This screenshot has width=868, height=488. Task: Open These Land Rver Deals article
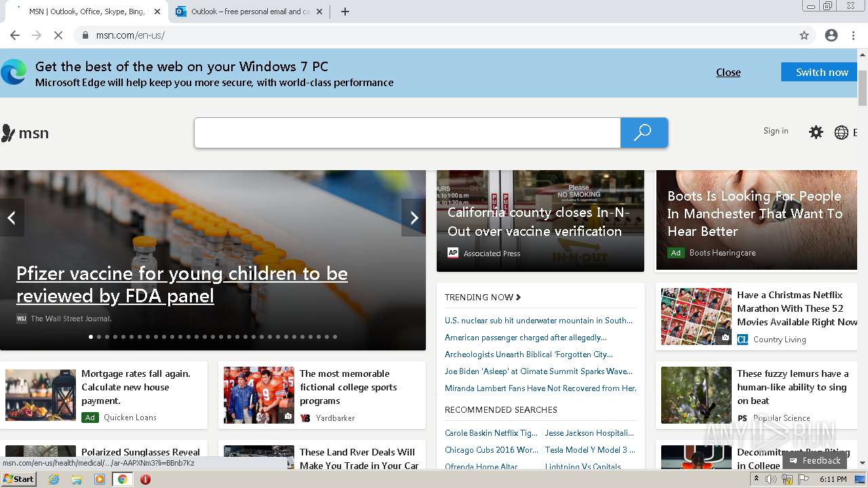click(359, 459)
